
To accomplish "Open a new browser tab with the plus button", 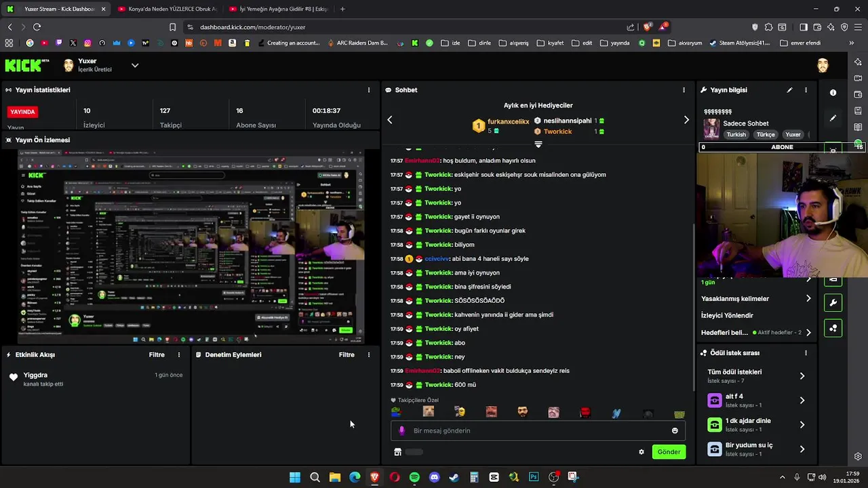I will (x=342, y=9).
